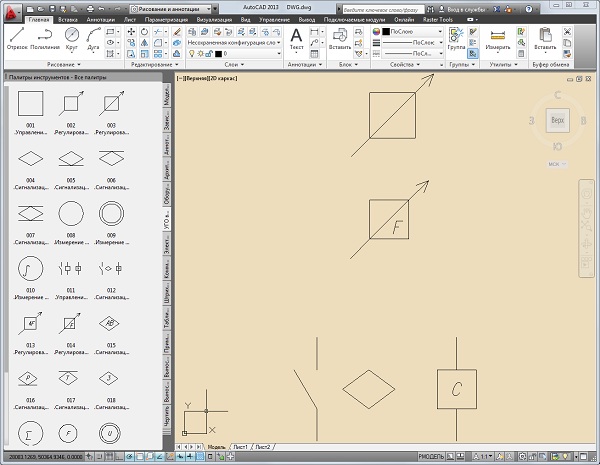Select the Полилиния (Polyline) tool
The width and height of the screenshot is (600, 465).
pos(44,39)
